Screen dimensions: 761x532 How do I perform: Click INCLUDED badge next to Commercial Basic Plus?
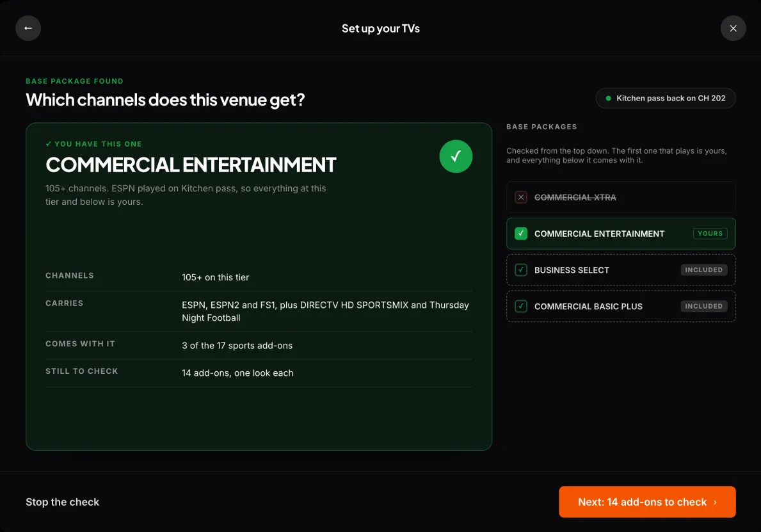(x=704, y=306)
